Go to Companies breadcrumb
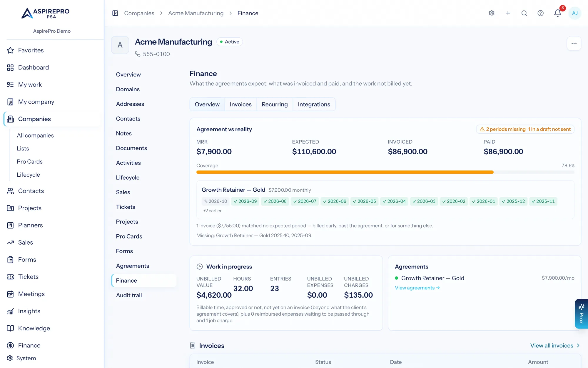588x368 pixels. pos(139,13)
